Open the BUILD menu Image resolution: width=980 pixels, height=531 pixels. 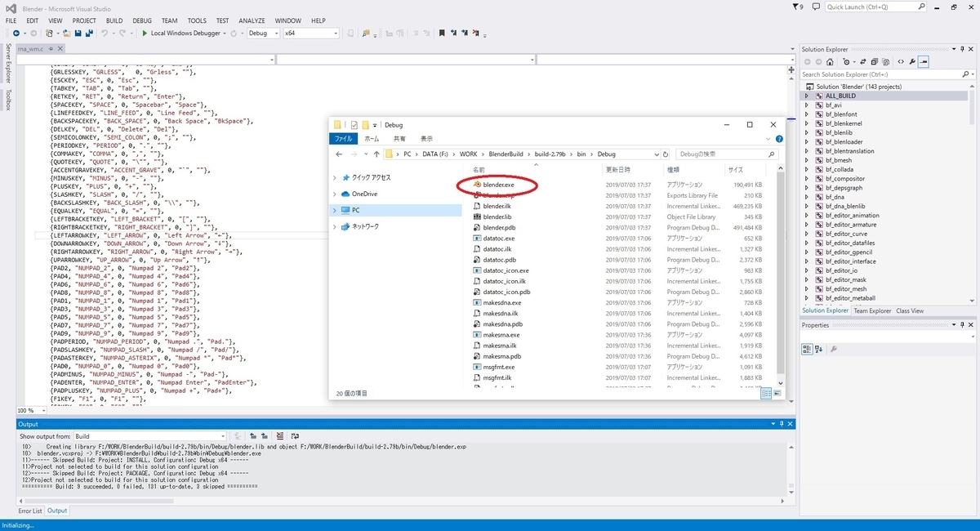click(114, 20)
